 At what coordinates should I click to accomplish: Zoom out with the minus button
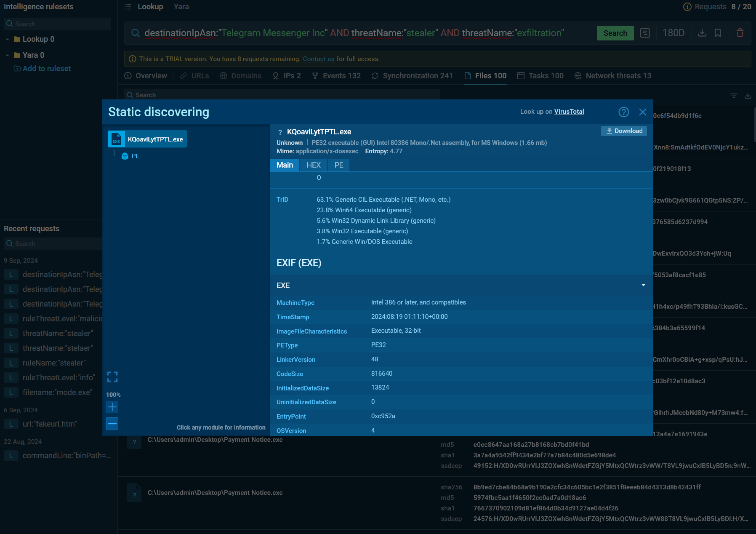(x=112, y=424)
